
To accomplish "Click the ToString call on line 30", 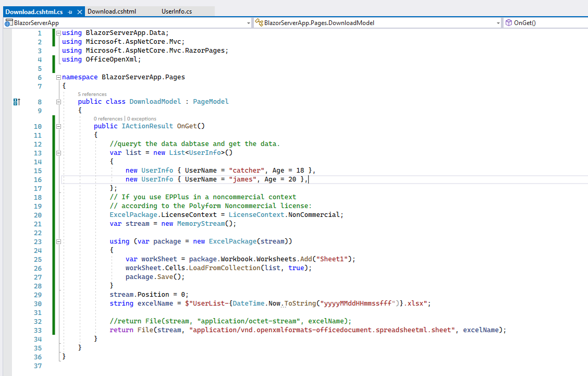I will pyautogui.click(x=300, y=303).
